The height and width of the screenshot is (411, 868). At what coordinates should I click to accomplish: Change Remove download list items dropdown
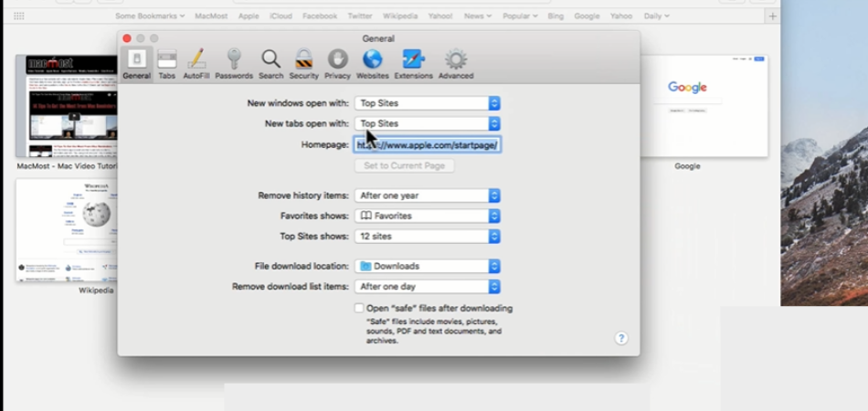click(428, 287)
